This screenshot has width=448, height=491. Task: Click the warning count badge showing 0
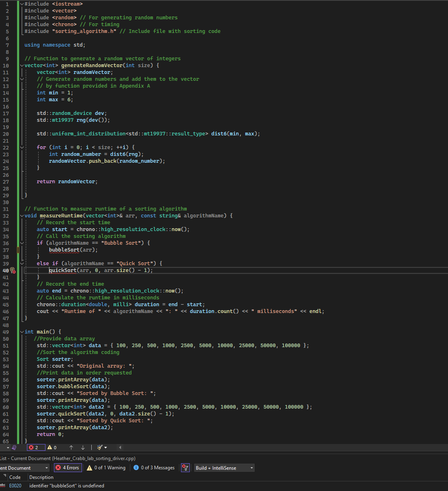tap(52, 447)
